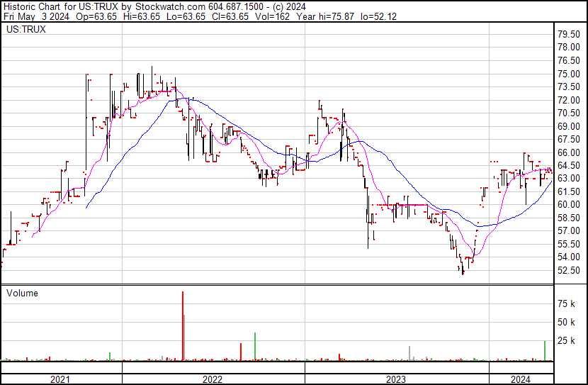Select the 75.00 price axis label
This screenshot has width=588, height=385.
click(569, 74)
